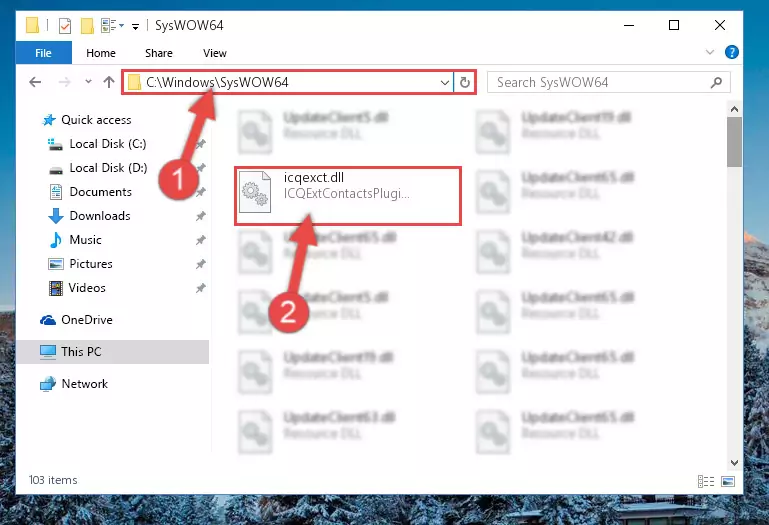Open the recent locations dropdown

pyautogui.click(x=88, y=81)
